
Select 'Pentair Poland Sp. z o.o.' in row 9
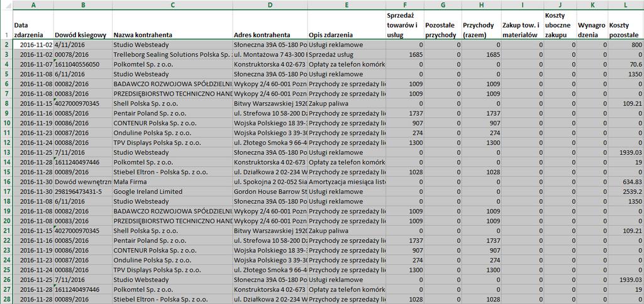172,113
